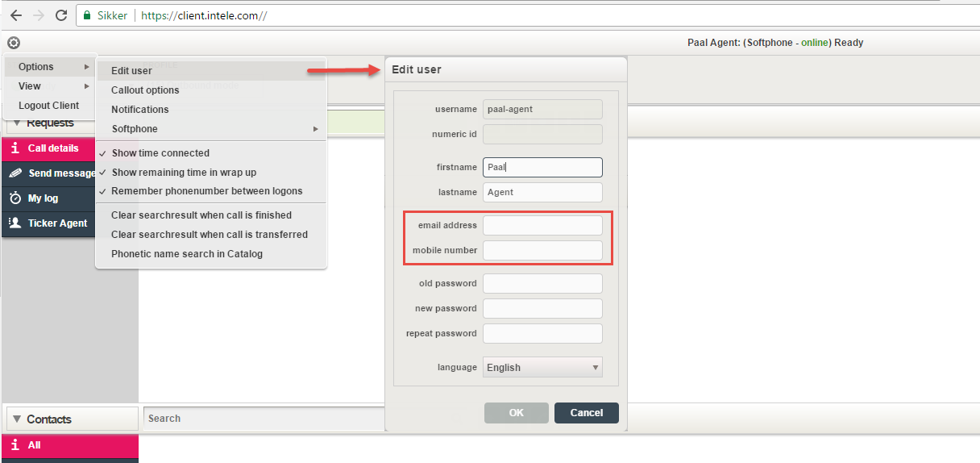This screenshot has height=463, width=980.
Task: Click the settings gear icon
Action: pos(14,43)
